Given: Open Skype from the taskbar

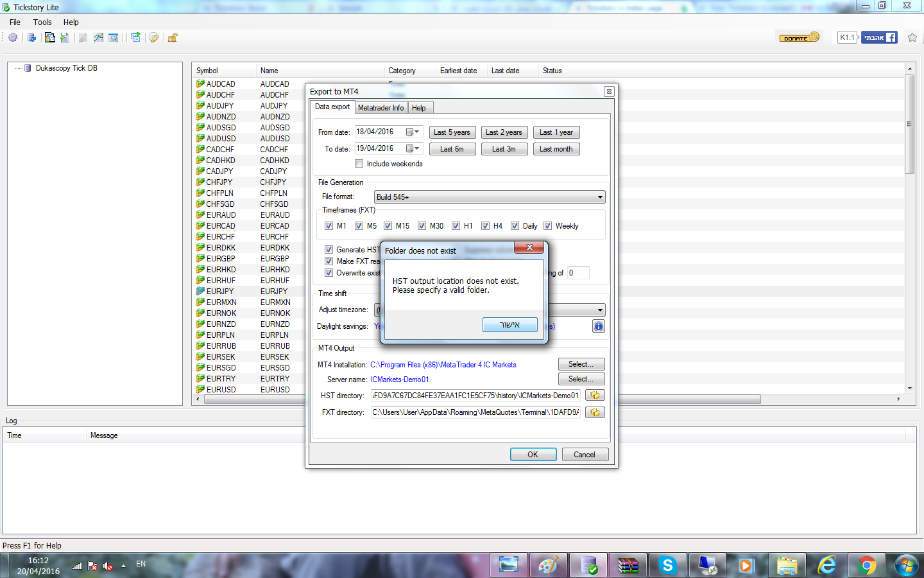Looking at the screenshot, I should (x=667, y=565).
